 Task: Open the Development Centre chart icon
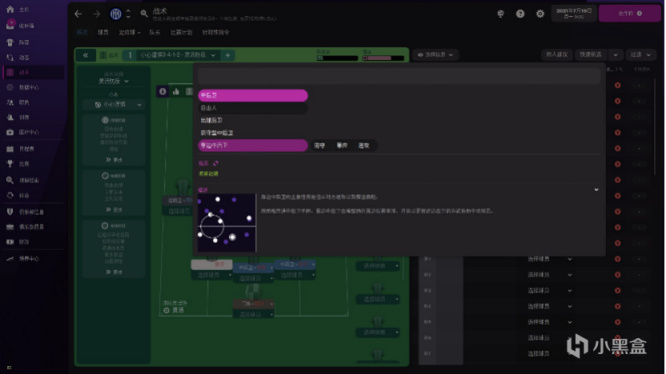point(10,258)
